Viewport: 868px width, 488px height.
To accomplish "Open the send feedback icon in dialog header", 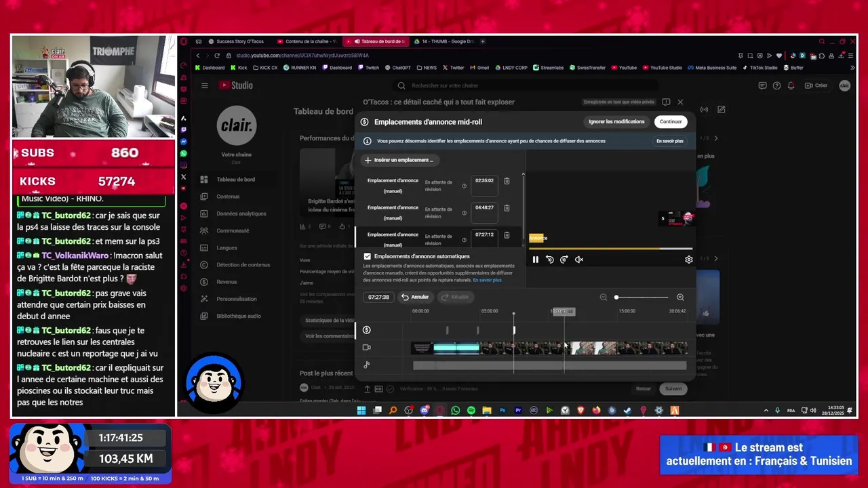I will [x=666, y=102].
